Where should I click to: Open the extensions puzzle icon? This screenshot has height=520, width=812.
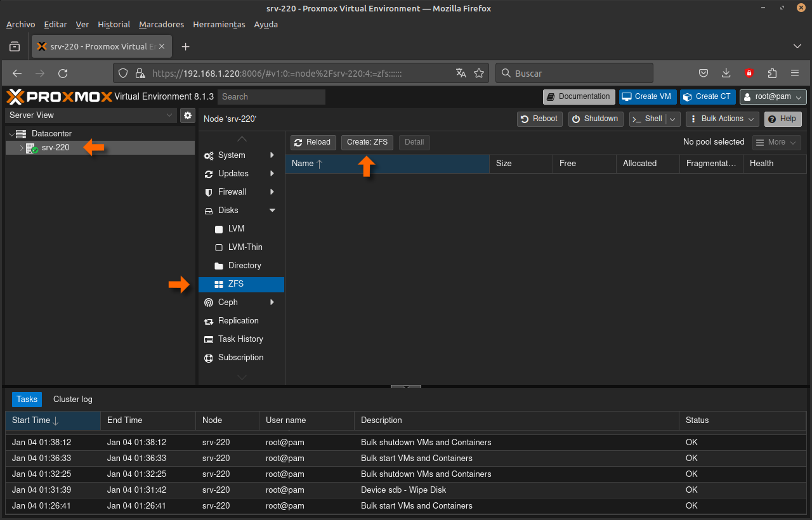point(772,73)
